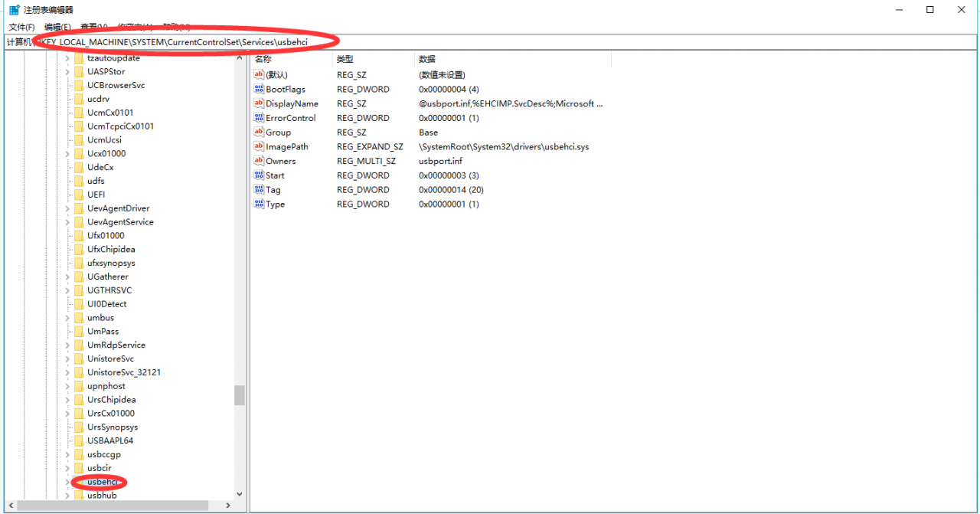The width and height of the screenshot is (980, 514).
Task: Click the udfs folder icon
Action: [x=77, y=181]
